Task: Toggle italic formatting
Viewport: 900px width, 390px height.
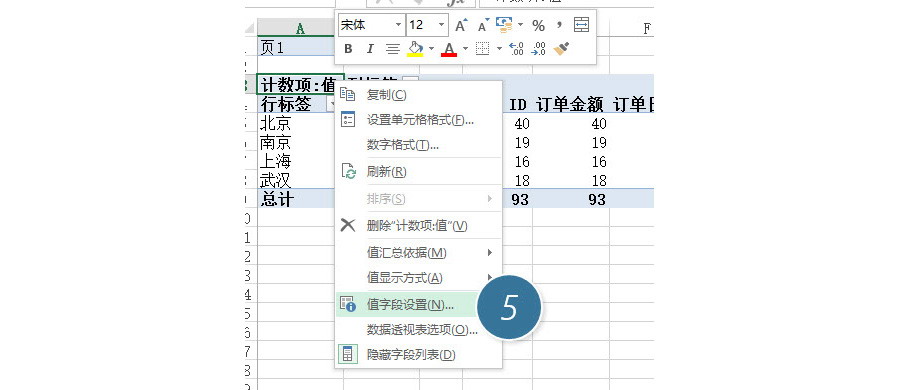Action: [370, 49]
